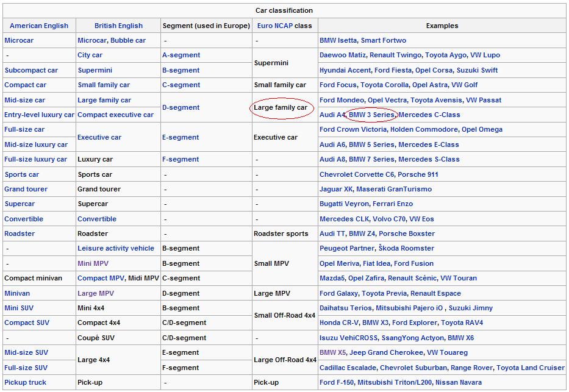569x392 pixels.
Task: Click the Executive car link in British column
Action: pos(99,137)
